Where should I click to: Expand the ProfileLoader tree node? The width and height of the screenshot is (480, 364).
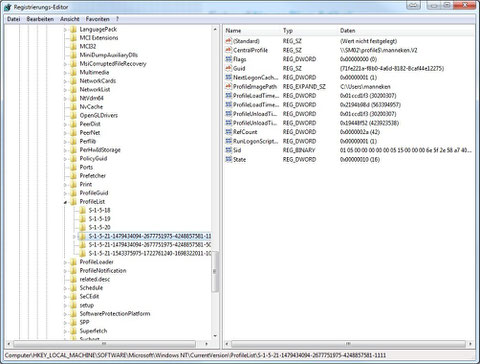tap(65, 262)
